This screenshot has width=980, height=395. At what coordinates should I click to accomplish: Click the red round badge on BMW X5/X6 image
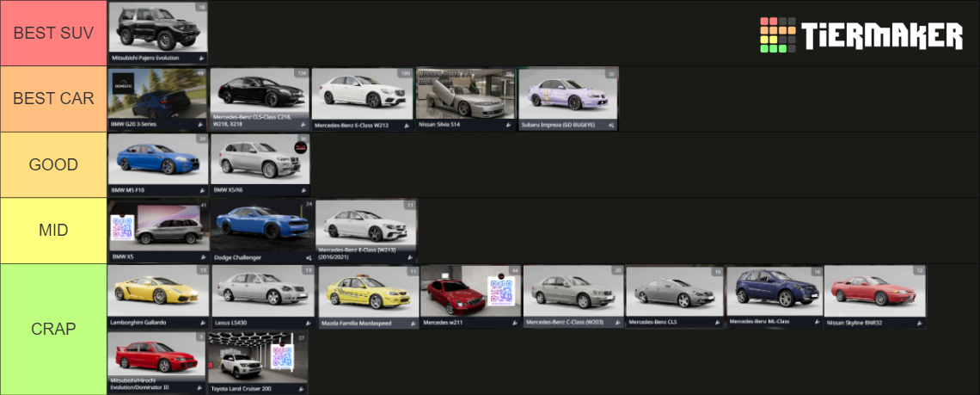coord(301,148)
